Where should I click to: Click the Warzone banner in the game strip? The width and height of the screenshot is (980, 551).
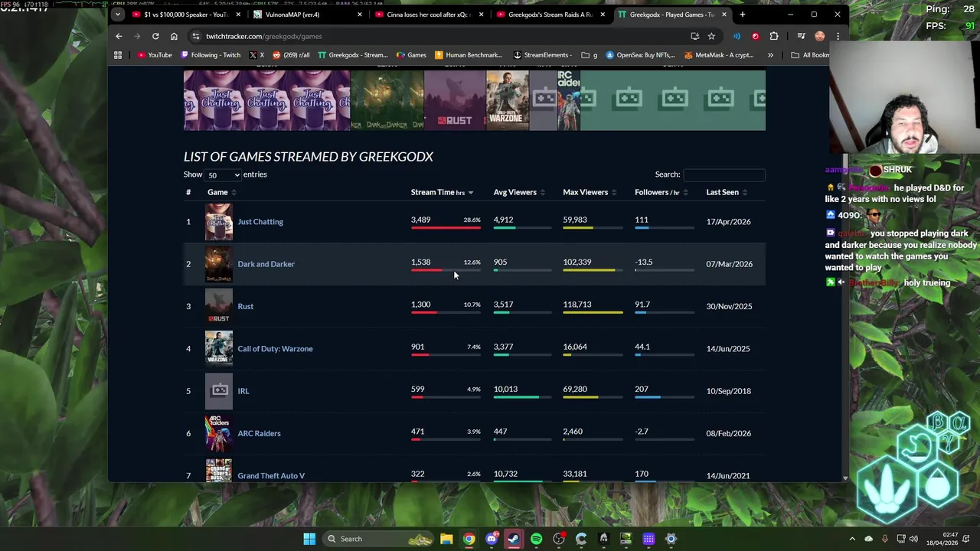click(x=508, y=100)
